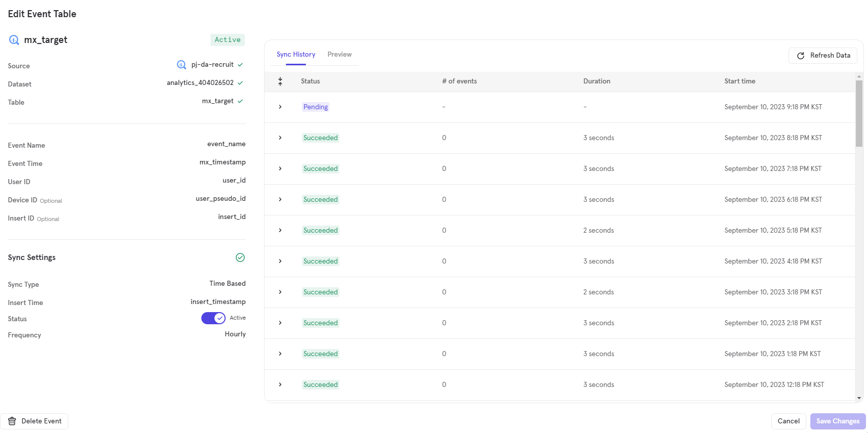Screen dimensions: 868x433
Task: Select the Sync History tab
Action: point(296,55)
